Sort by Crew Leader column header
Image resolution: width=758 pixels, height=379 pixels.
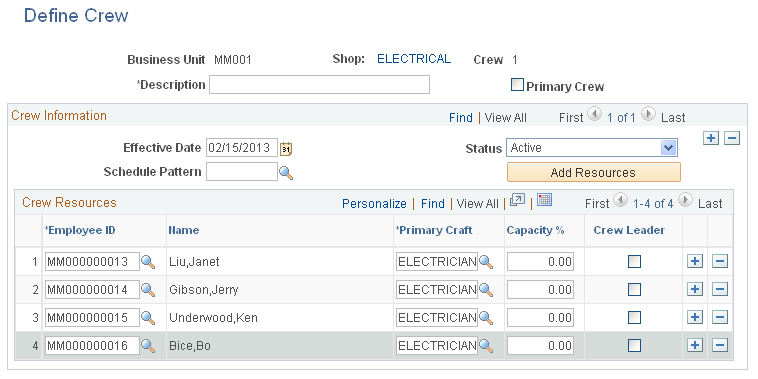pos(629,231)
